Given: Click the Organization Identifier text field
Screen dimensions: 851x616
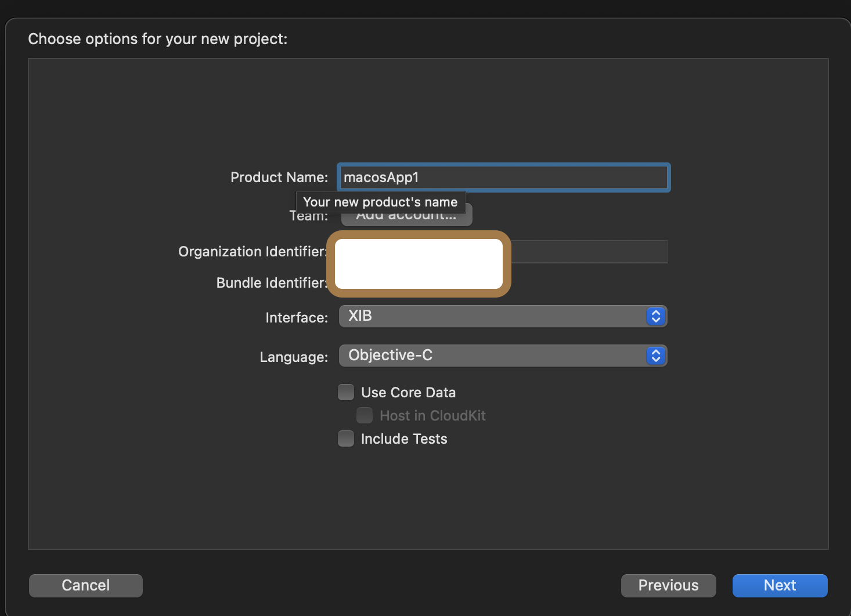Looking at the screenshot, I should click(x=589, y=252).
